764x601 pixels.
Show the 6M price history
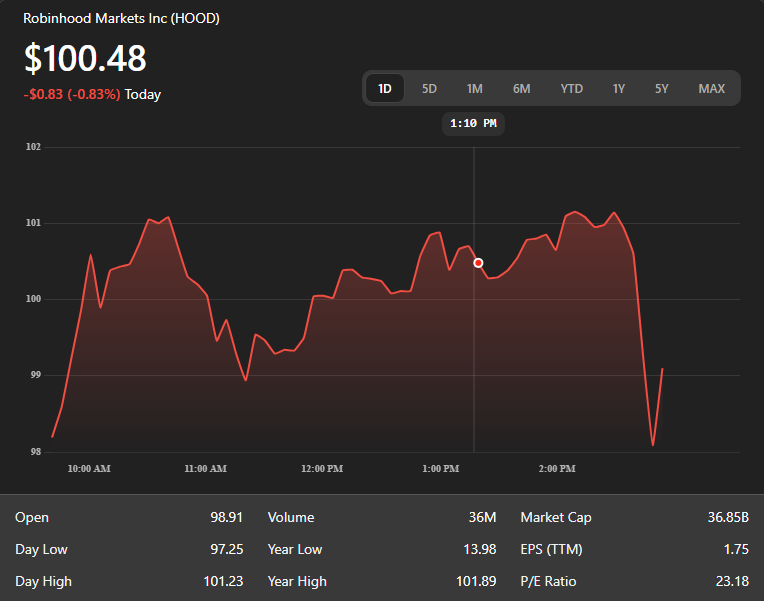[x=521, y=89]
